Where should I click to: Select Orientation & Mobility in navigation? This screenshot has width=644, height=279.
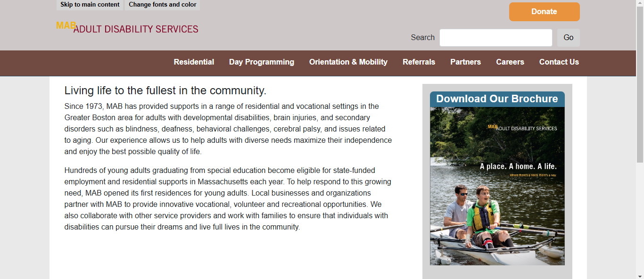click(348, 62)
